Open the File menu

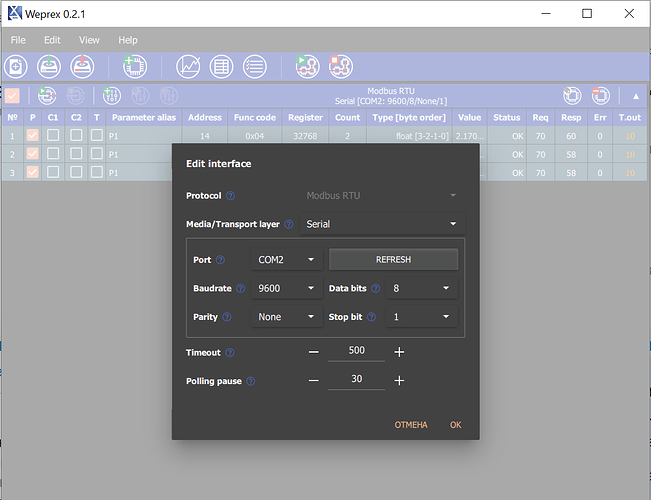[x=18, y=40]
